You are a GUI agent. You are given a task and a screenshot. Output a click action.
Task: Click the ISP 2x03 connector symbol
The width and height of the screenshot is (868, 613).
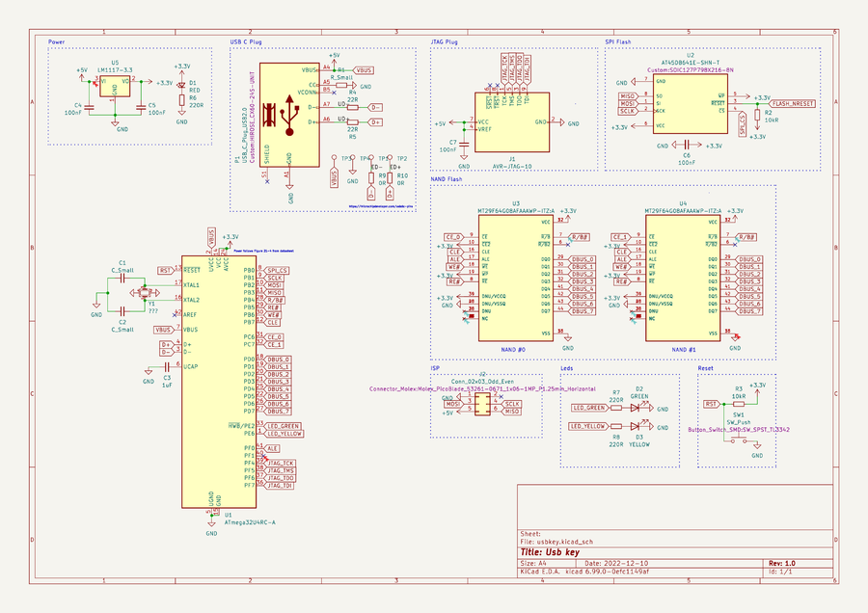[x=480, y=409]
